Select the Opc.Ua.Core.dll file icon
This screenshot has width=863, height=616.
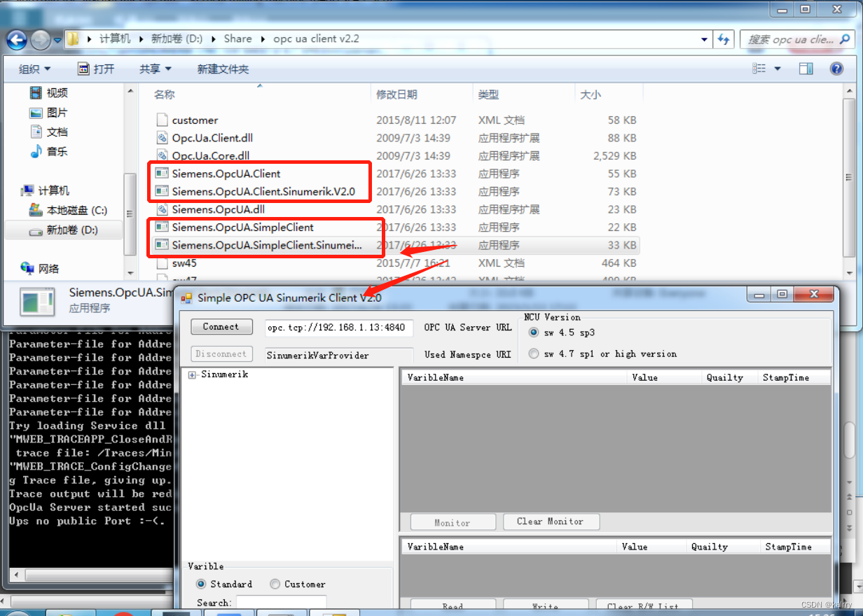tap(162, 155)
